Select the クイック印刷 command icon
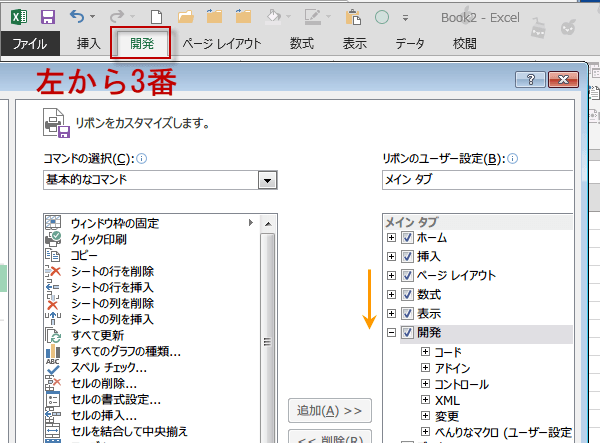 coord(54,239)
